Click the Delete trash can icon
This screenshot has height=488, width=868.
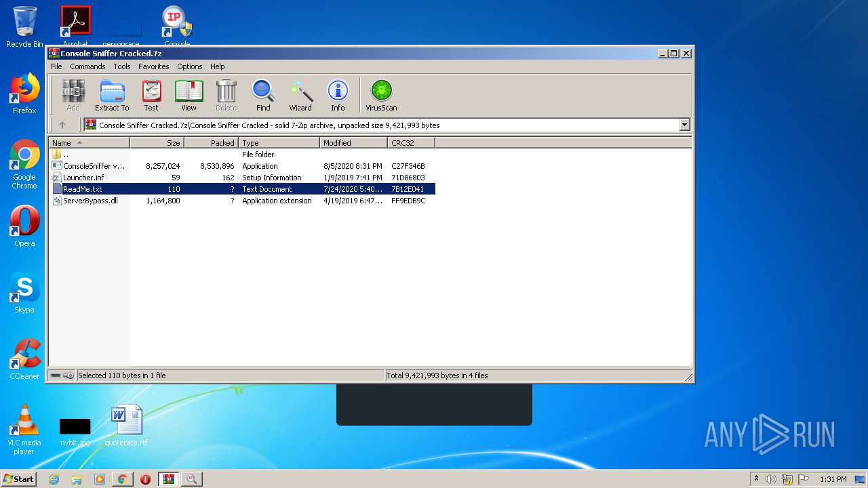(226, 96)
